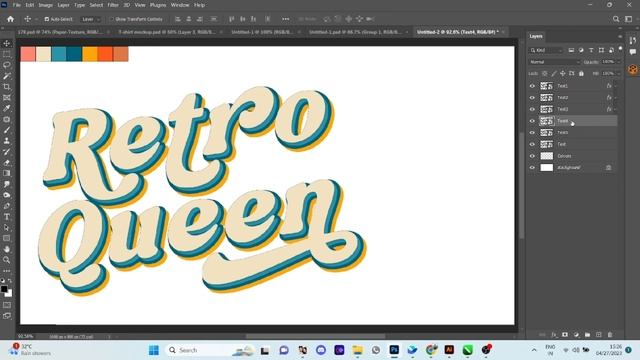The width and height of the screenshot is (640, 360).
Task: Click the create new group folder icon
Action: click(587, 335)
